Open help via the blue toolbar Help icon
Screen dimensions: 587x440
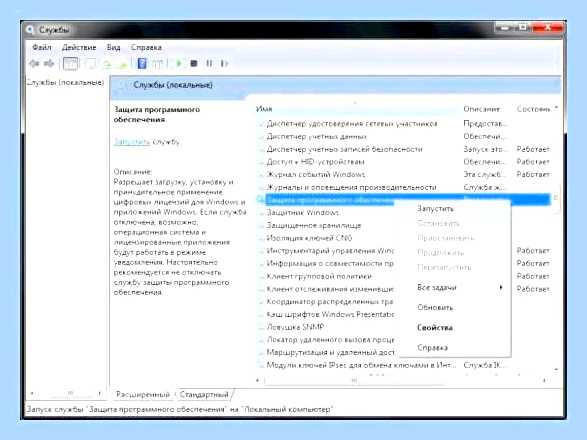pyautogui.click(x=142, y=63)
